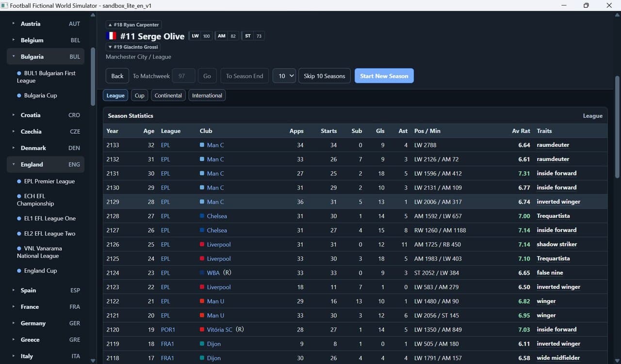Click the app icon in the title bar

click(4, 5)
